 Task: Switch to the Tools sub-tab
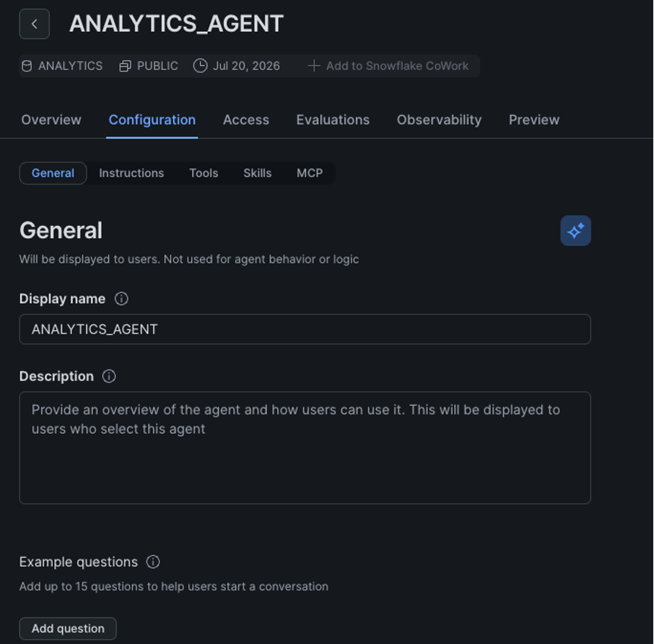(204, 173)
